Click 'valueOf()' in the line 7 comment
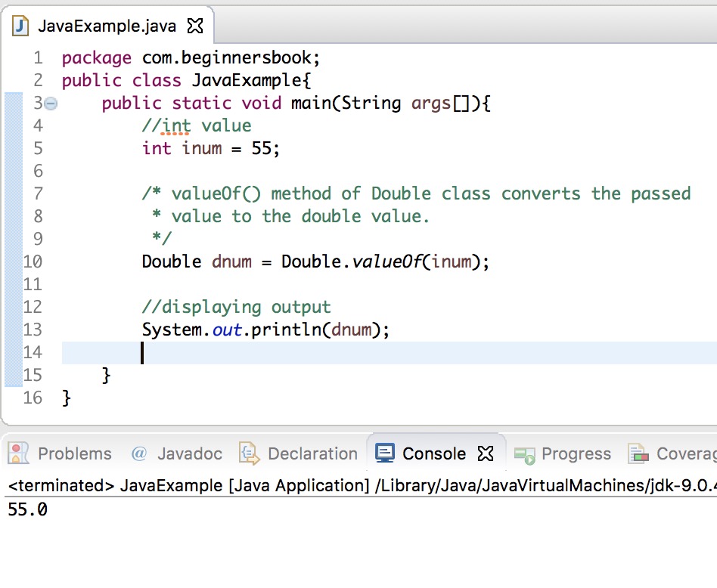 [x=216, y=193]
